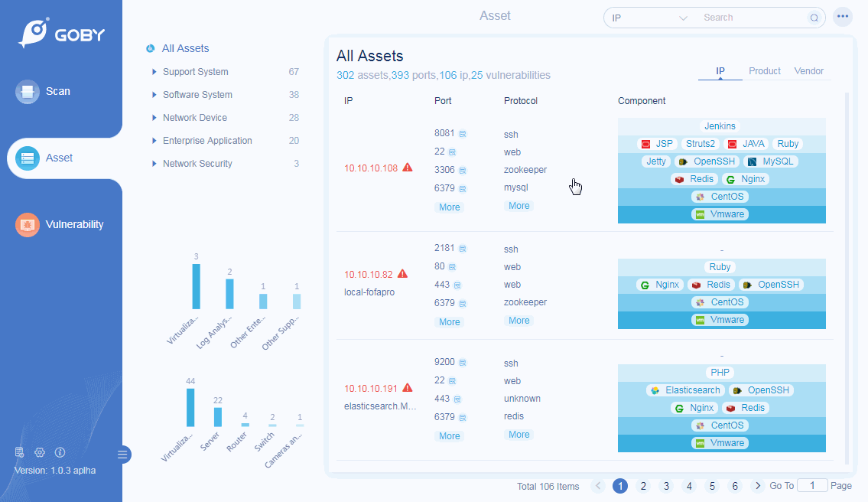This screenshot has height=502, width=868.
Task: Click the search magnifier icon
Action: pos(814,18)
